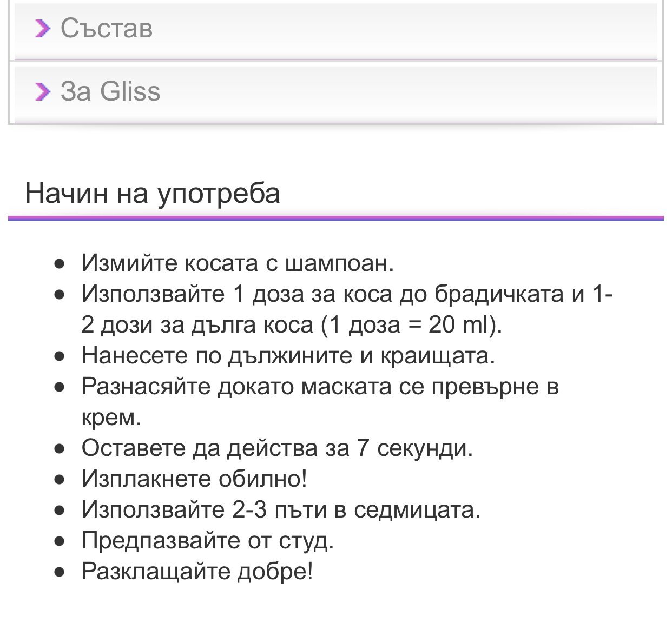This screenshot has height=636, width=672.
Task: Click the line 'Използвайте 1 доза за коса'
Action: [x=346, y=294]
